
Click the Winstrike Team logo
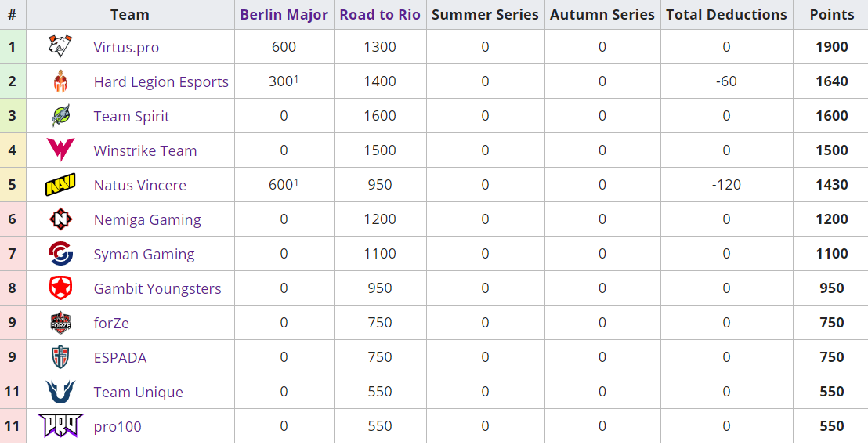(x=60, y=150)
